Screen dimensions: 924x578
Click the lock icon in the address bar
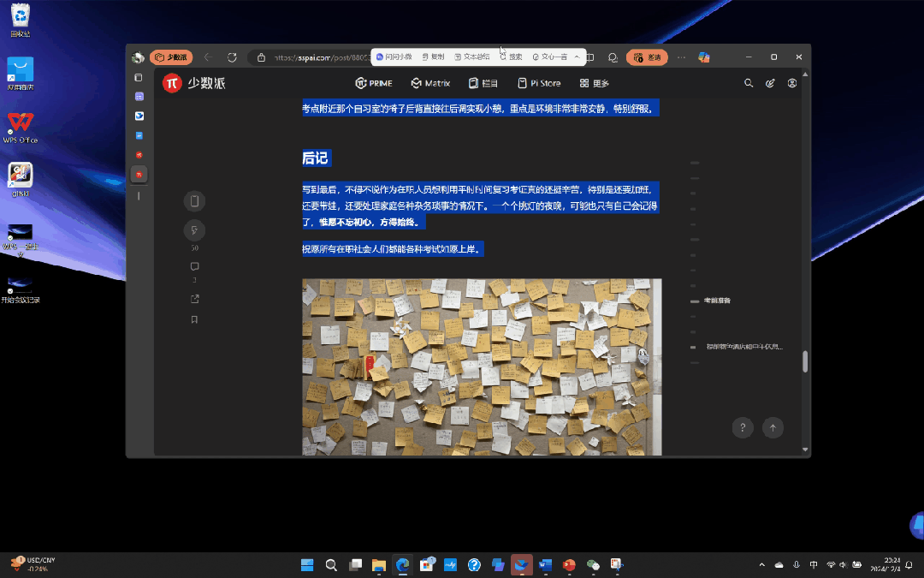point(261,57)
